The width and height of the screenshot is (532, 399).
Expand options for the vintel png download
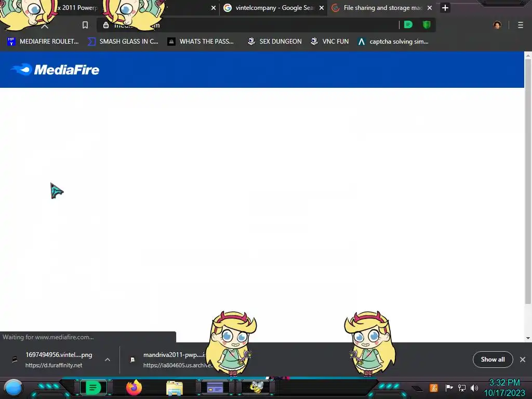108,360
